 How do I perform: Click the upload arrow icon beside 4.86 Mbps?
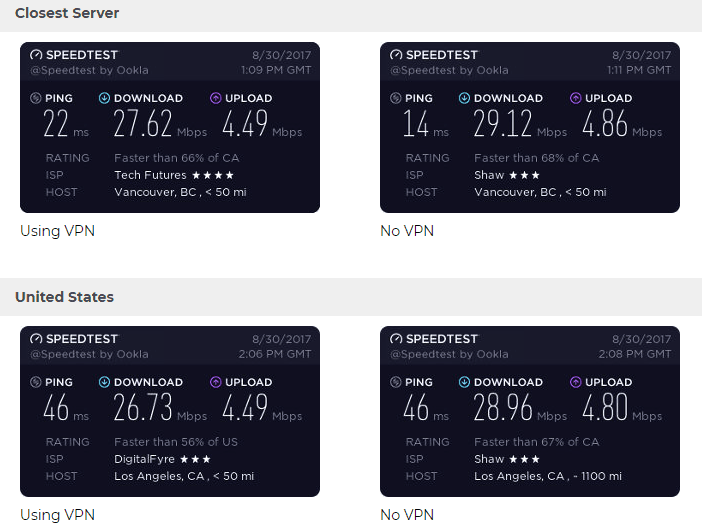pos(575,98)
